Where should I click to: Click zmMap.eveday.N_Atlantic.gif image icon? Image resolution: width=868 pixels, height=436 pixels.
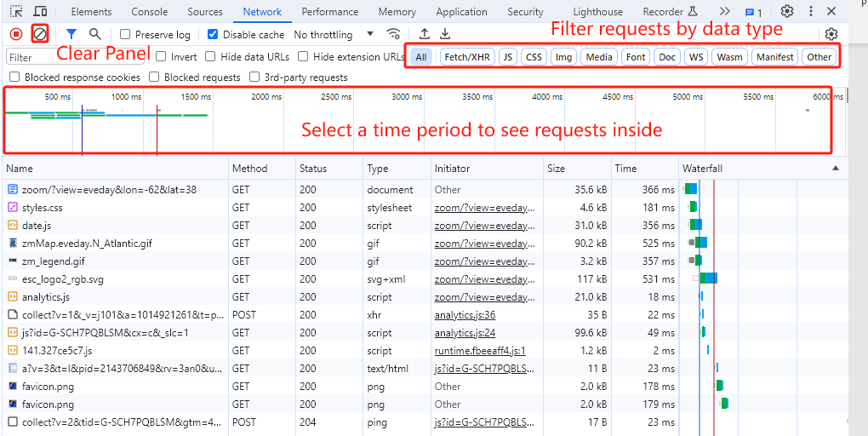point(13,244)
